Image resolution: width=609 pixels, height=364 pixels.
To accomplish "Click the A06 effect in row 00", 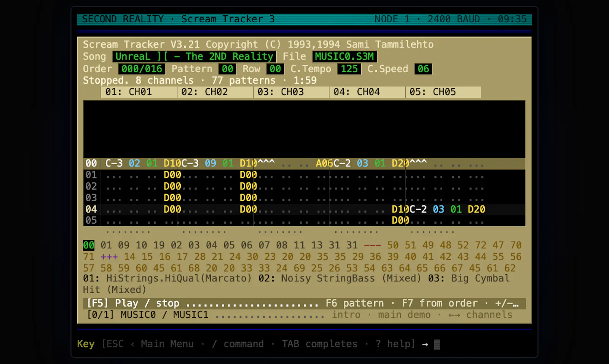I will tap(325, 164).
